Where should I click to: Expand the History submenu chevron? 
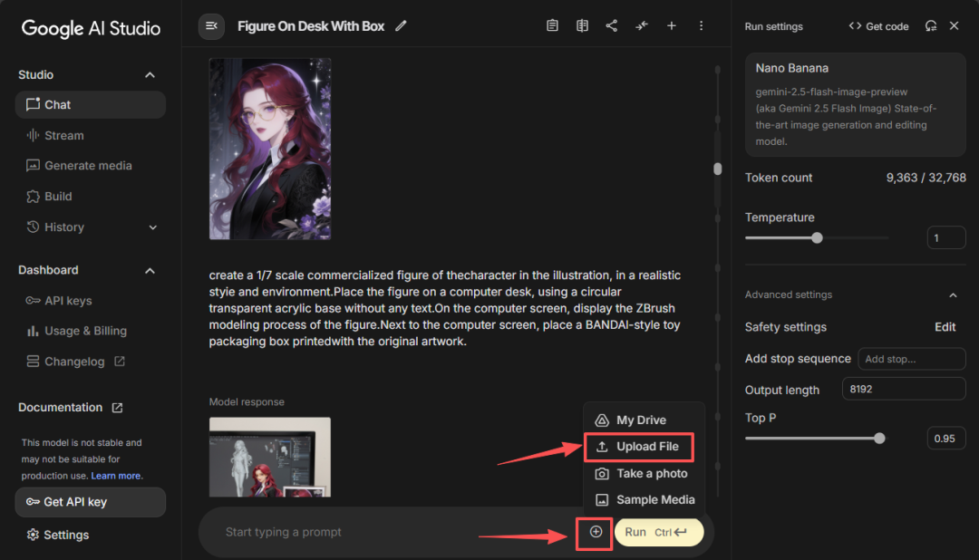click(x=153, y=227)
